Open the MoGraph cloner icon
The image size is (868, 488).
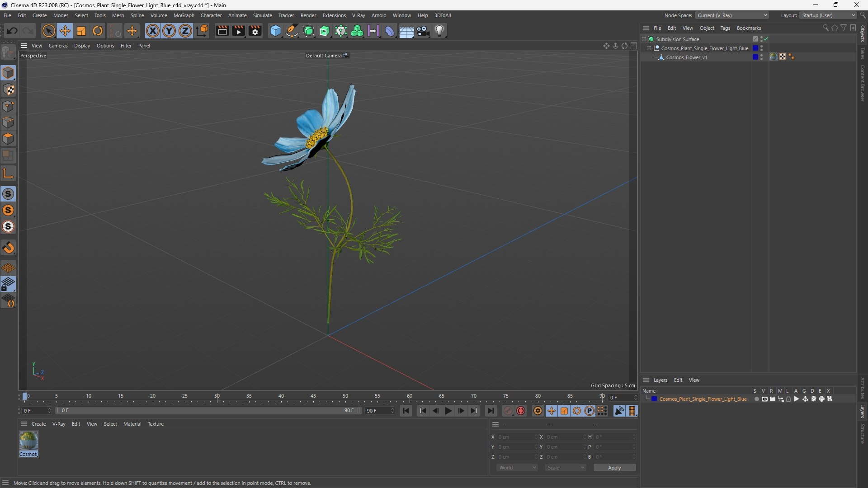point(341,31)
